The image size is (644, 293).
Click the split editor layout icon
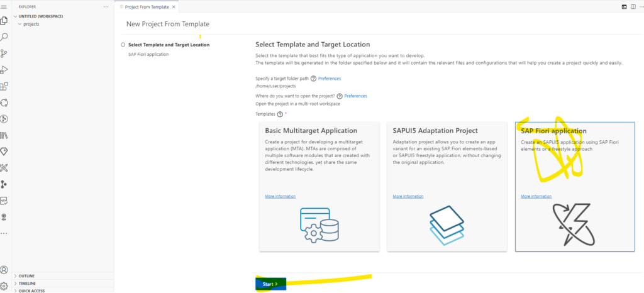tap(633, 7)
